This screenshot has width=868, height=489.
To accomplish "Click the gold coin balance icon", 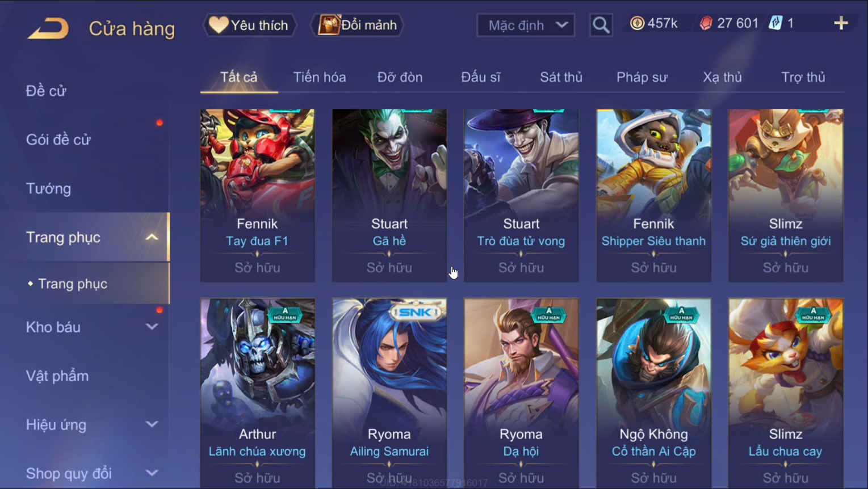I will pyautogui.click(x=637, y=23).
